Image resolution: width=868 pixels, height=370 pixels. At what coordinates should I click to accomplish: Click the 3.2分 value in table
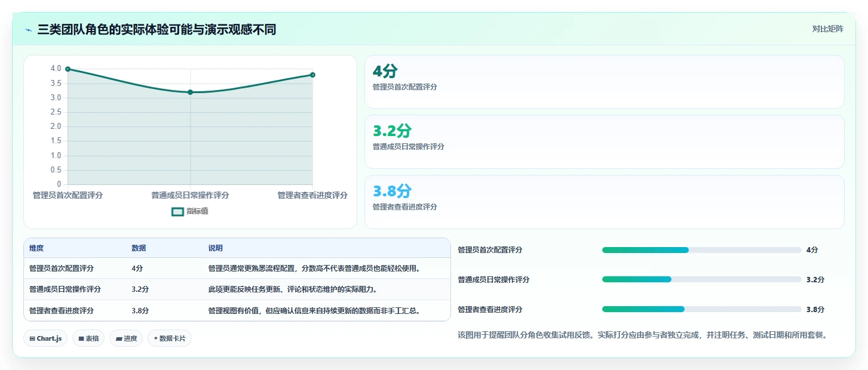(140, 289)
